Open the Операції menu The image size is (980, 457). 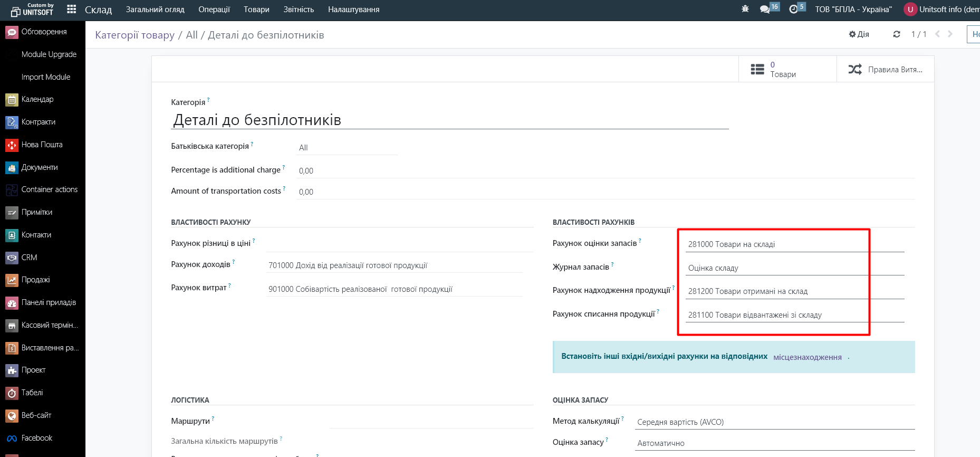(214, 9)
